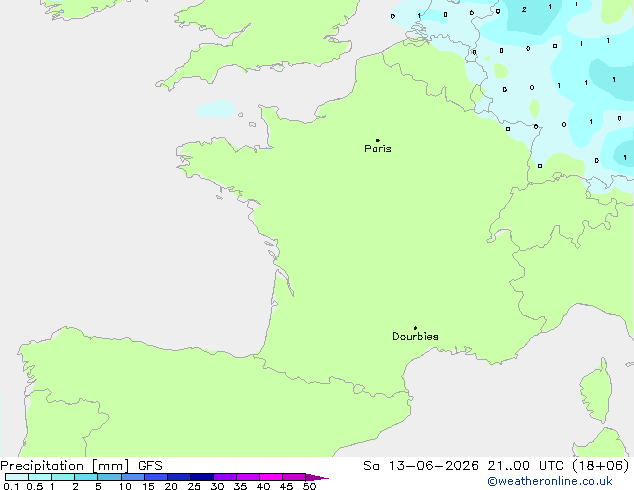634x490 pixels.
Task: Select the 40 mm magenta legend swatch
Action: (271, 477)
